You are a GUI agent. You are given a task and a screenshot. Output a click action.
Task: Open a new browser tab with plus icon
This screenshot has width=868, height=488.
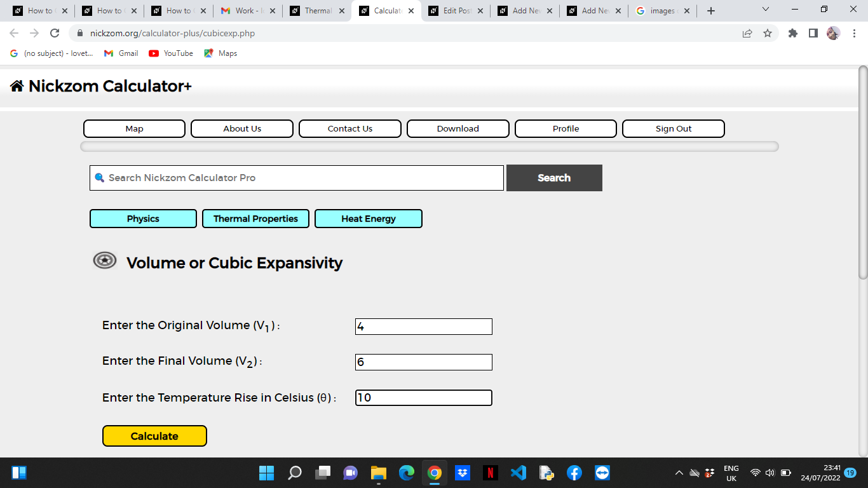coord(711,11)
